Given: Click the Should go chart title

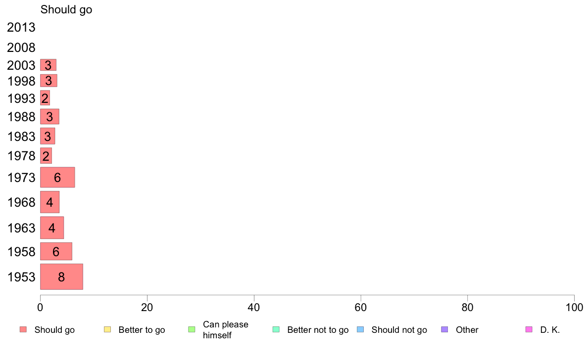Looking at the screenshot, I should pyautogui.click(x=66, y=10).
